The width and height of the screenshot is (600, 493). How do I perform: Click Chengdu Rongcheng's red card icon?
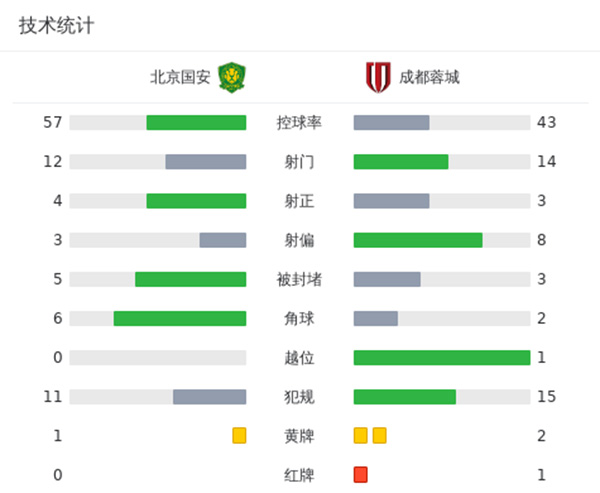pos(360,474)
